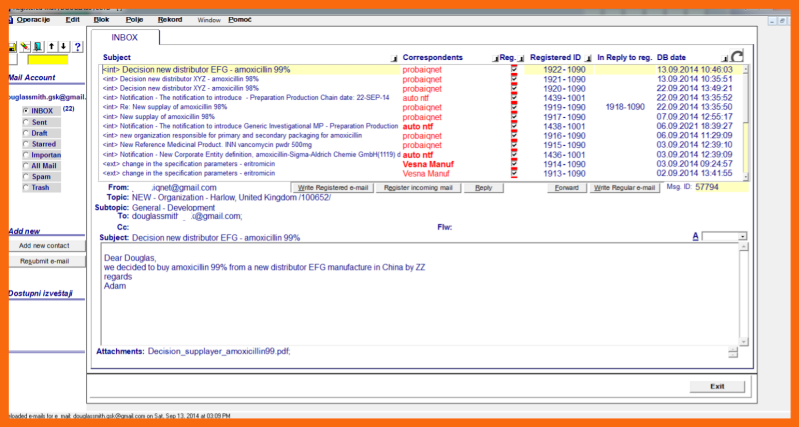Click DB date 06.09.2021 18:39:27
This screenshot has width=799, height=427.
coord(695,126)
